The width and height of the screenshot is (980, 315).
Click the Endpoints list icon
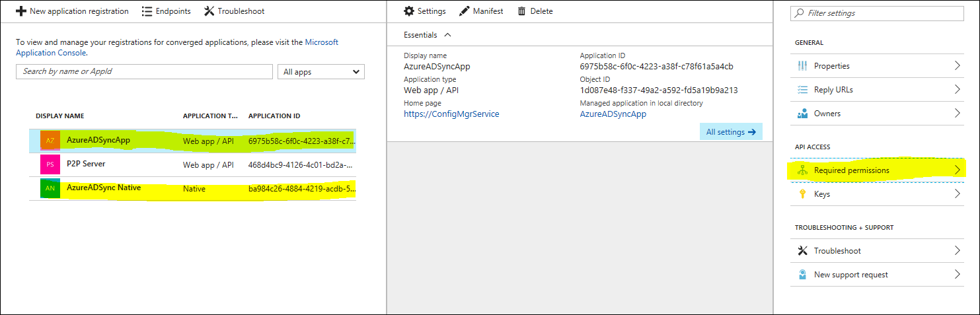147,11
